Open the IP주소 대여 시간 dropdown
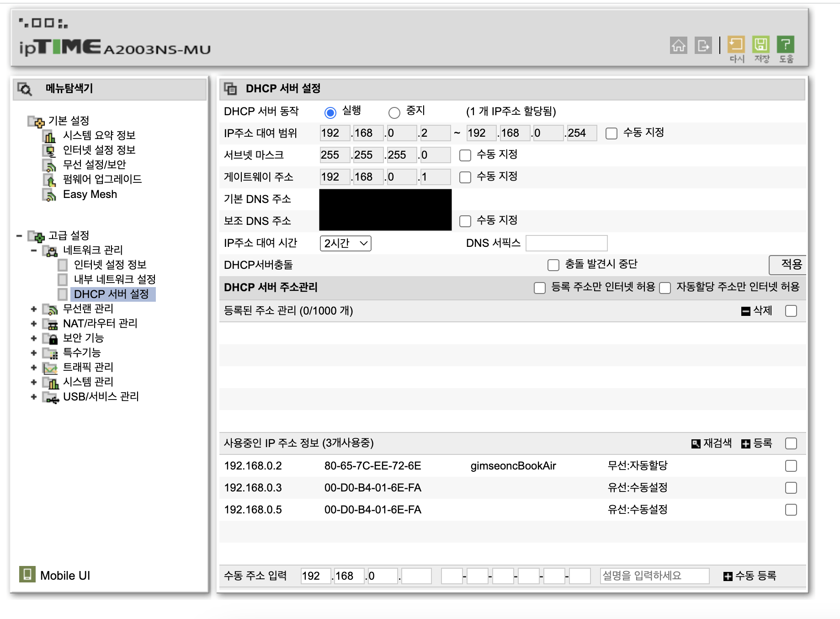 point(346,243)
